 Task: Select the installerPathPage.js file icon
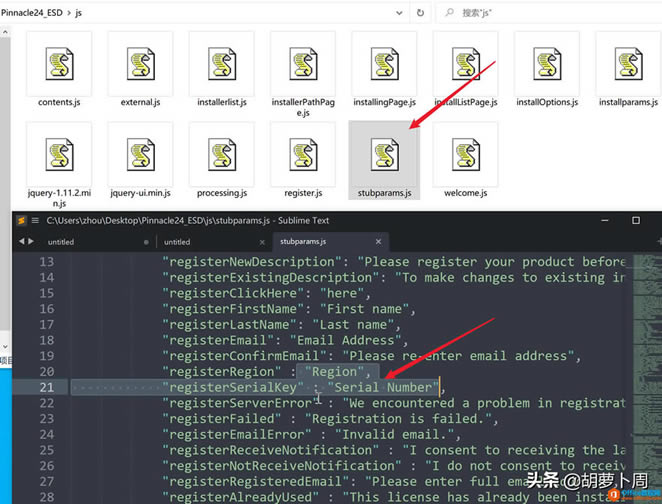(303, 64)
